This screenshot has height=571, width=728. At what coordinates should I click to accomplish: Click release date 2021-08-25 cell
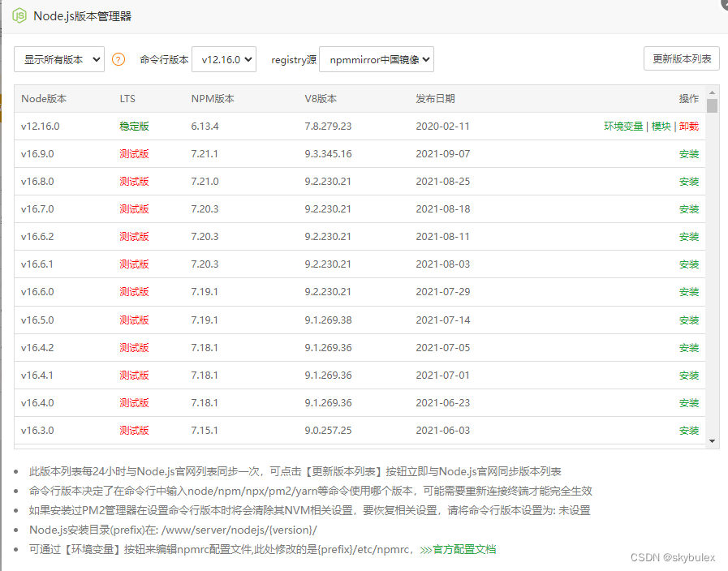coord(443,182)
